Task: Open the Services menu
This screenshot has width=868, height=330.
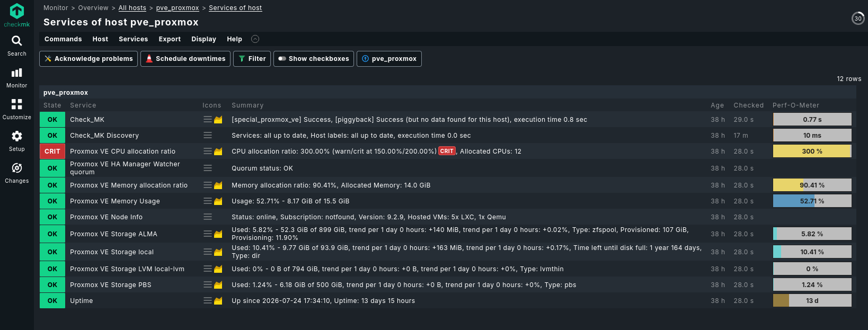Action: click(134, 39)
